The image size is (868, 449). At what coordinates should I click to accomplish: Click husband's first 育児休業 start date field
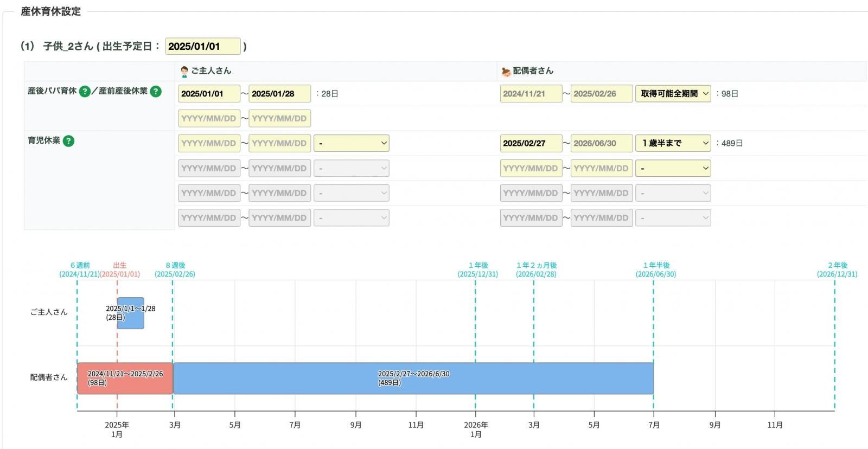point(209,143)
